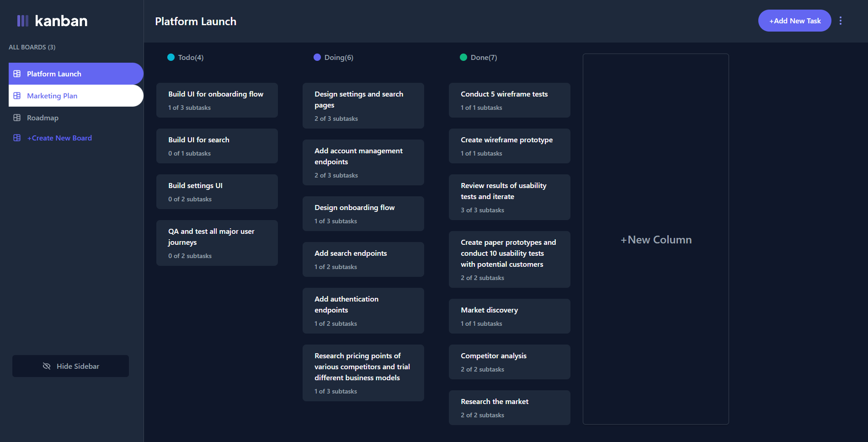Click the board icon beside Roadmap
Image resolution: width=868 pixels, height=442 pixels.
tap(17, 118)
